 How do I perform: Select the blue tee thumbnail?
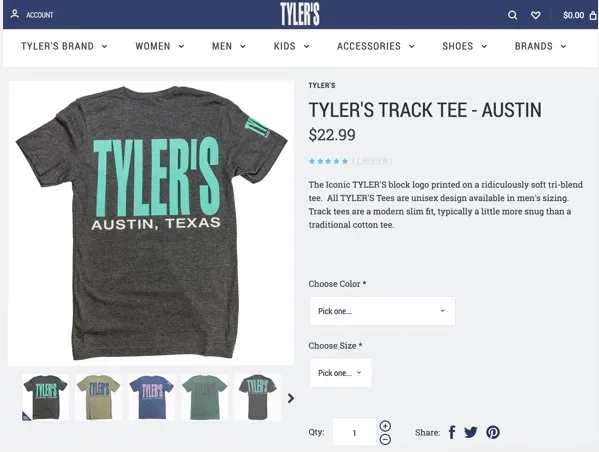(151, 397)
